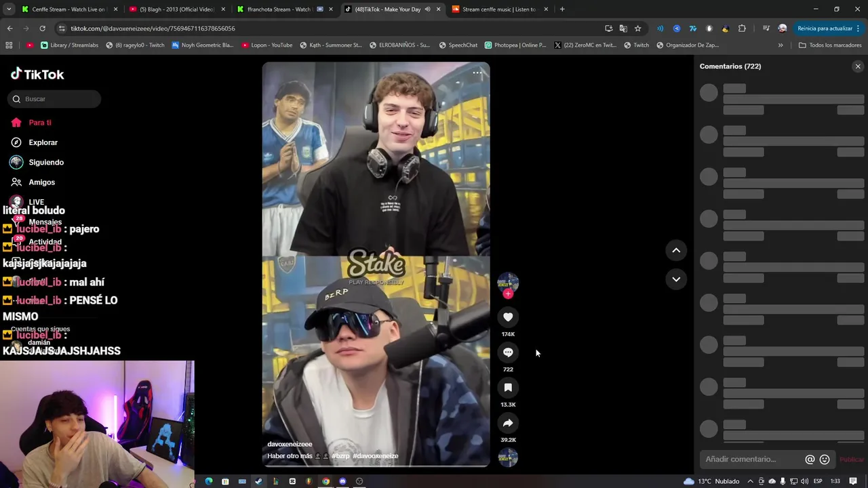Open the apps grid in bookmarks bar
868x488 pixels.
point(9,45)
